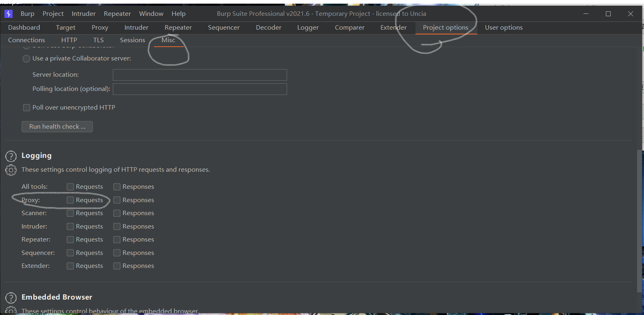
Task: Open the Connections sub-tab
Action: click(26, 40)
